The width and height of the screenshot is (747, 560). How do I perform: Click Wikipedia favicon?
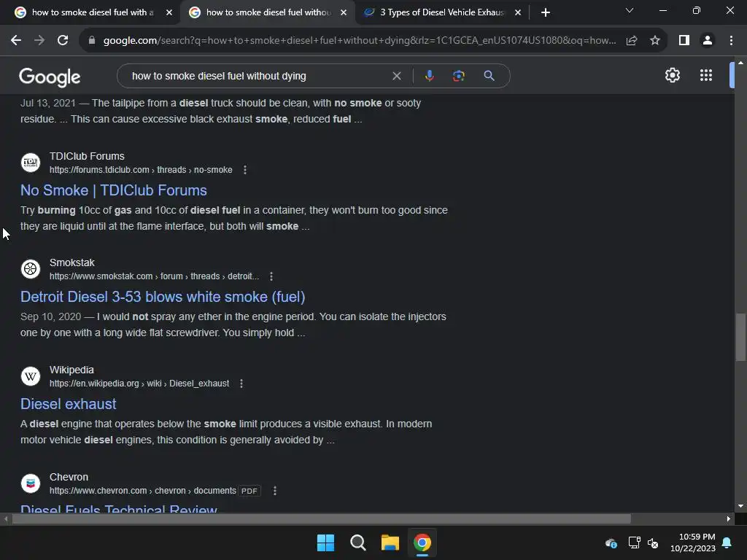(x=31, y=376)
